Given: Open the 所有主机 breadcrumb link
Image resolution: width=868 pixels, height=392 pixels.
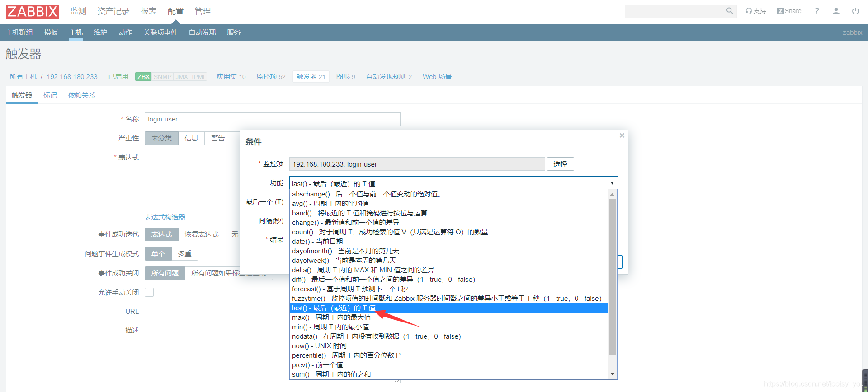Looking at the screenshot, I should pyautogui.click(x=23, y=77).
